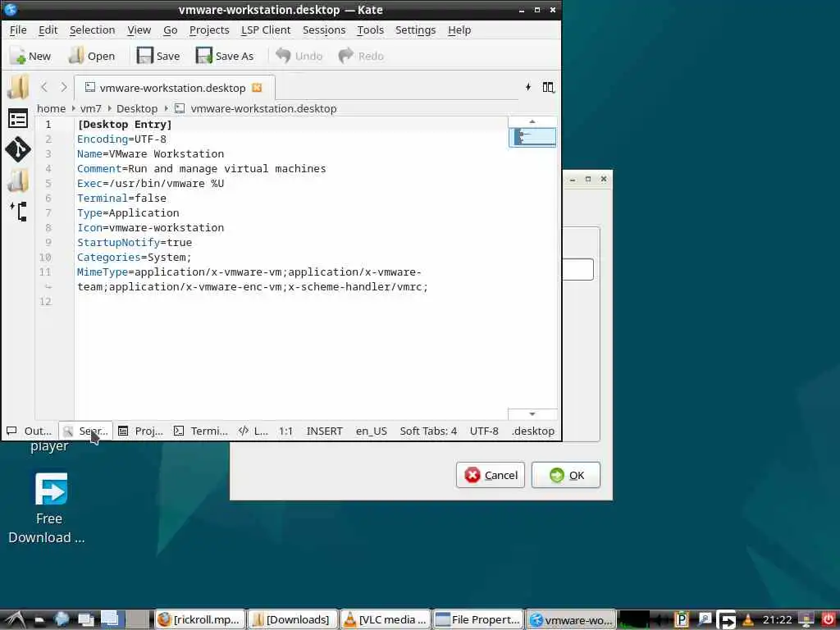Open the symbol outline list sidebar icon
The height and width of the screenshot is (630, 840).
click(18, 118)
